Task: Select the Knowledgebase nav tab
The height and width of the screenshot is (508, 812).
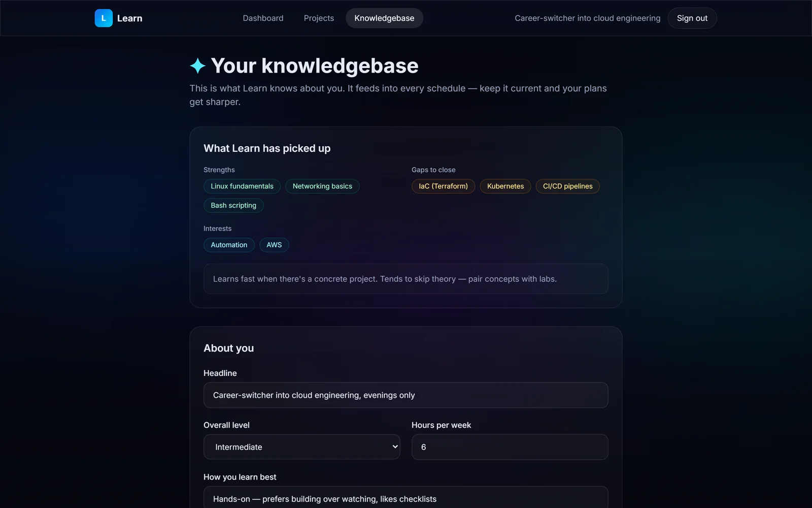Action: click(x=384, y=18)
